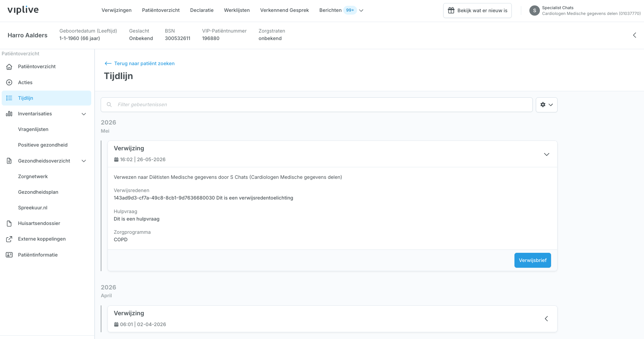Select the Tijdlijn list icon
644x339 pixels.
click(x=9, y=98)
